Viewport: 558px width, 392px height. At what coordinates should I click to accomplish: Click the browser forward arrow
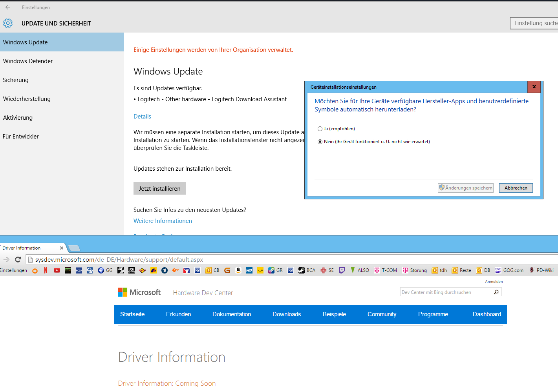click(x=6, y=259)
